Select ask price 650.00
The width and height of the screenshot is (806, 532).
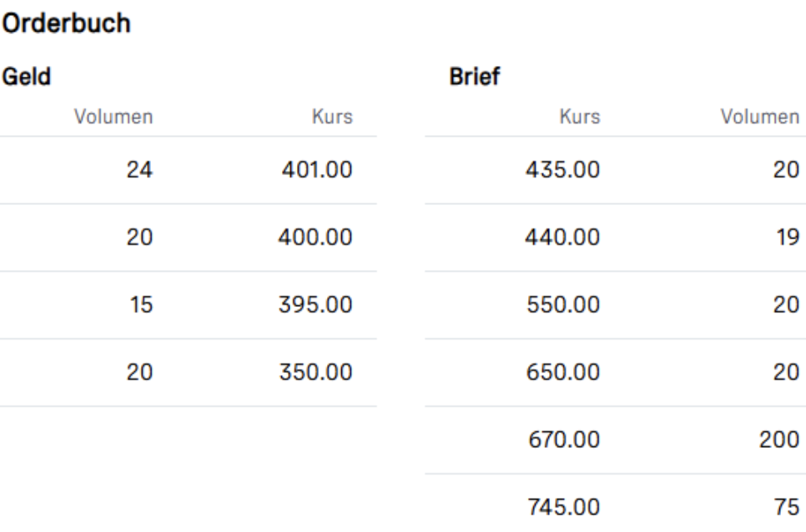[563, 372]
